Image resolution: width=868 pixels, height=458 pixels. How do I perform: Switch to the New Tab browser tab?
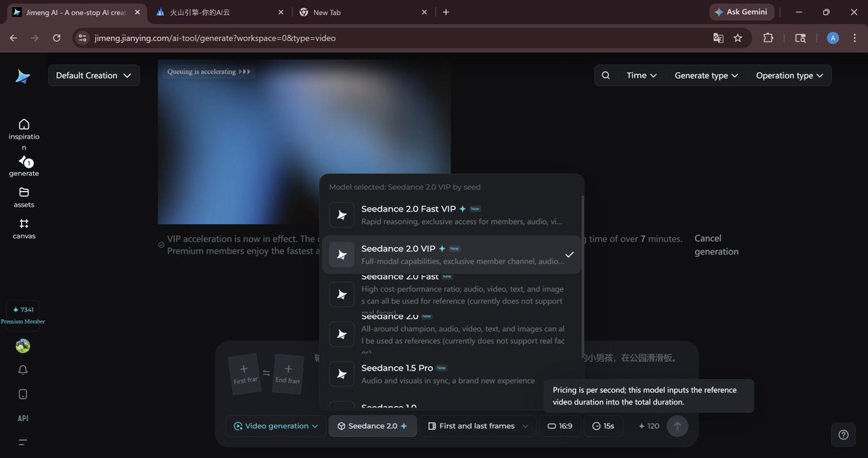(x=362, y=12)
